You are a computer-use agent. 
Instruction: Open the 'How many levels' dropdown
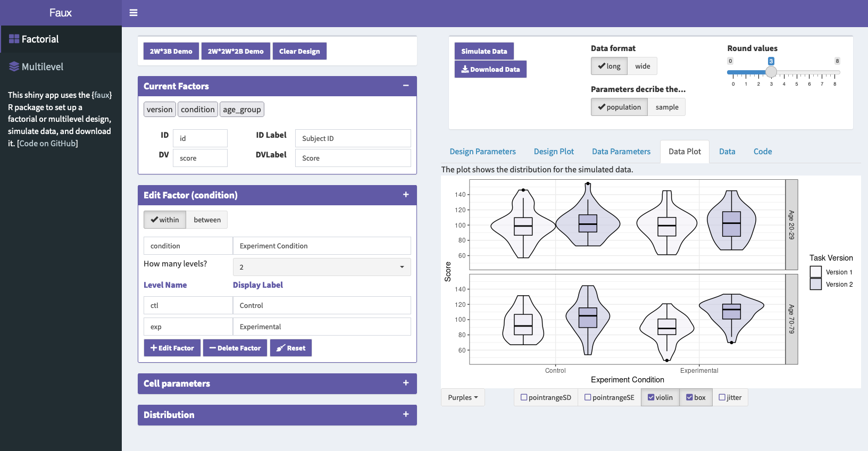[322, 267]
